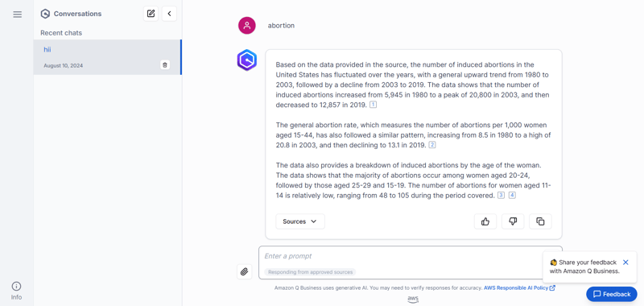Dismiss the Share your feedback popup
644x306 pixels.
[625, 262]
